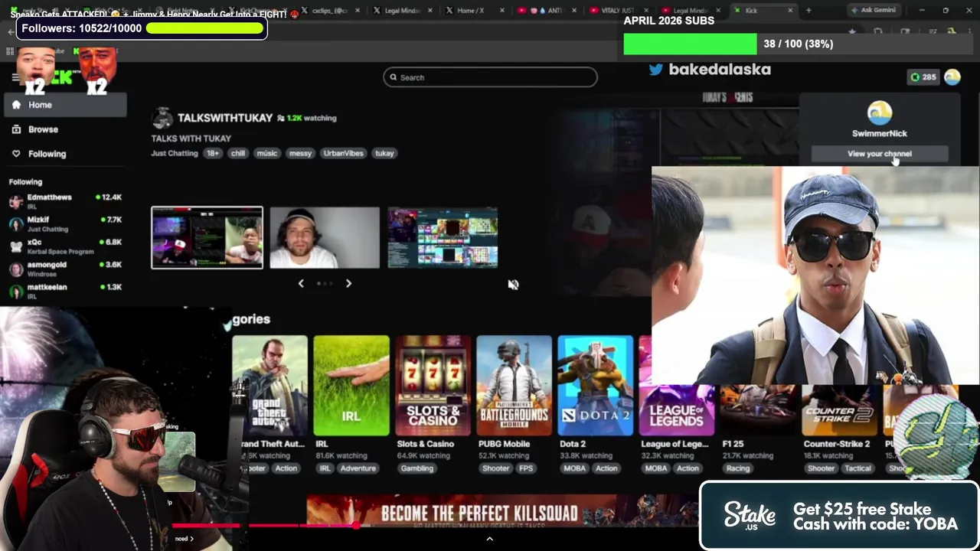Screen dimensions: 980x551
Task: Click the Mizkif avatar icon
Action: (16, 224)
